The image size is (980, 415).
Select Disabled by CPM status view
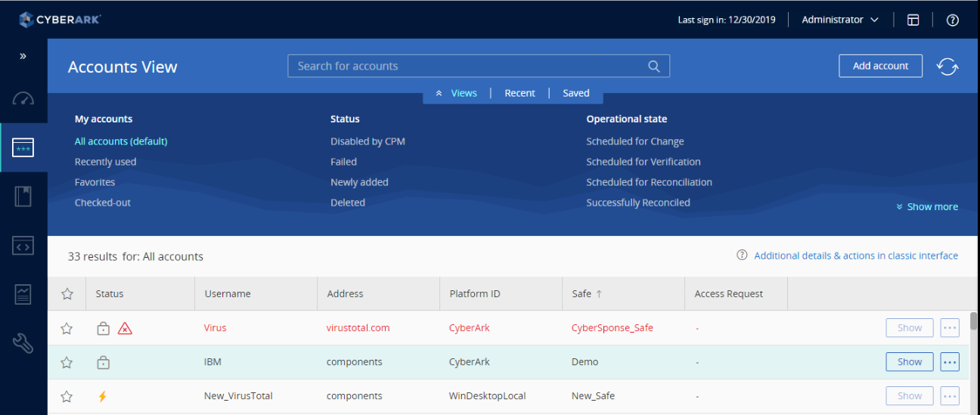pos(367,141)
